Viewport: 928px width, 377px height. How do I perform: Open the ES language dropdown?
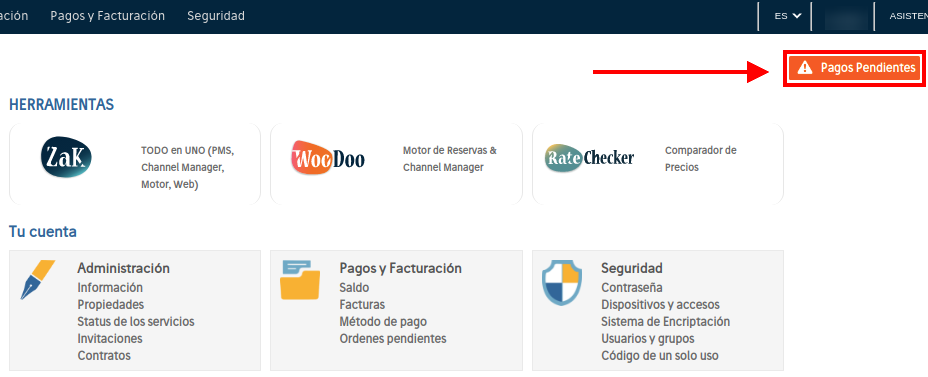coord(788,16)
